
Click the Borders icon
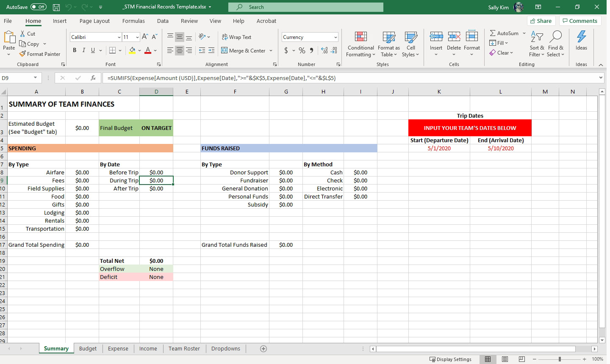112,50
